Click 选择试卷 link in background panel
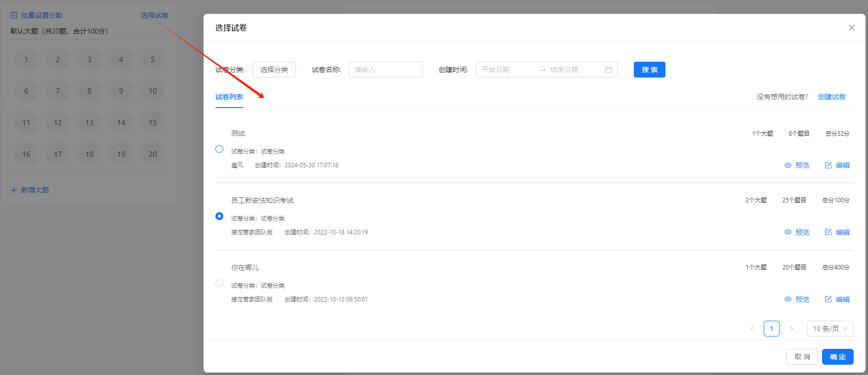Viewport: 868px width, 375px height. pos(155,15)
